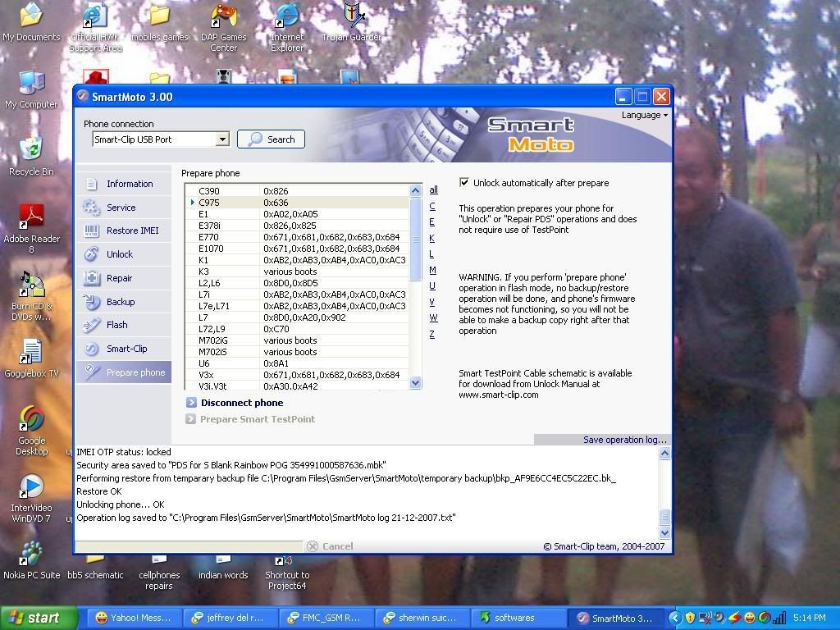This screenshot has width=840, height=630.
Task: Select mobiles games folder icon
Action: [x=160, y=22]
